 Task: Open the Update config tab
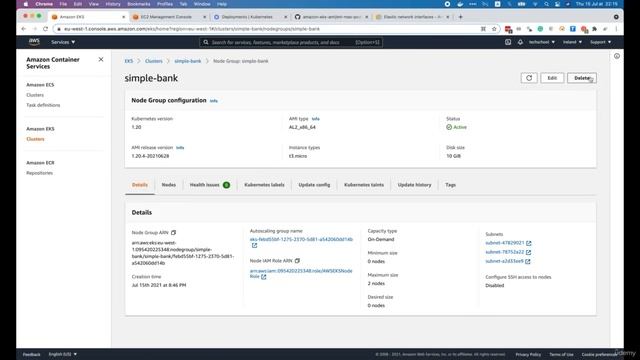pyautogui.click(x=314, y=185)
